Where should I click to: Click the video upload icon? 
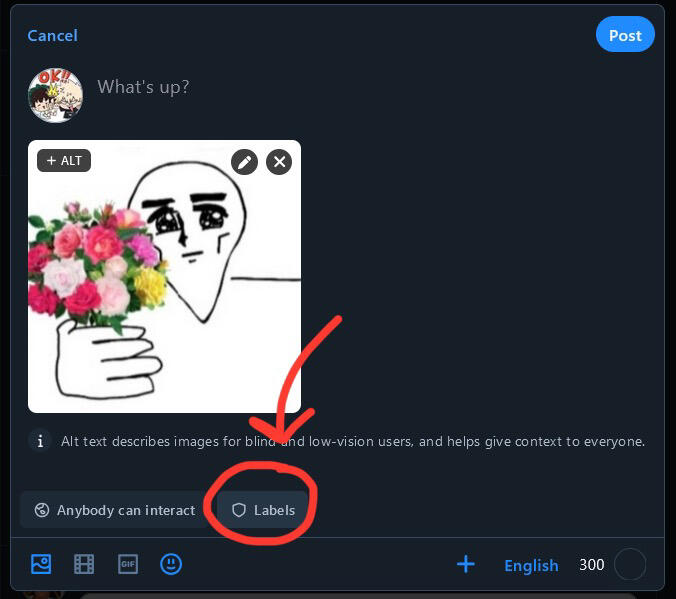tap(84, 565)
